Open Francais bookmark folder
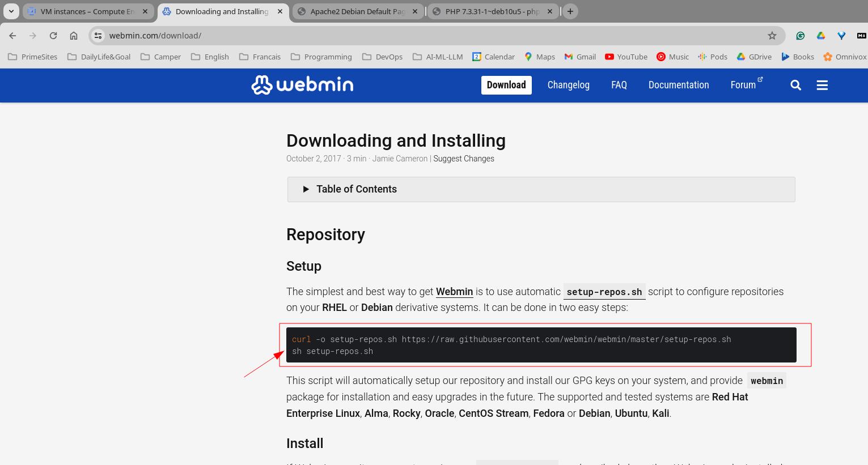 click(x=260, y=57)
